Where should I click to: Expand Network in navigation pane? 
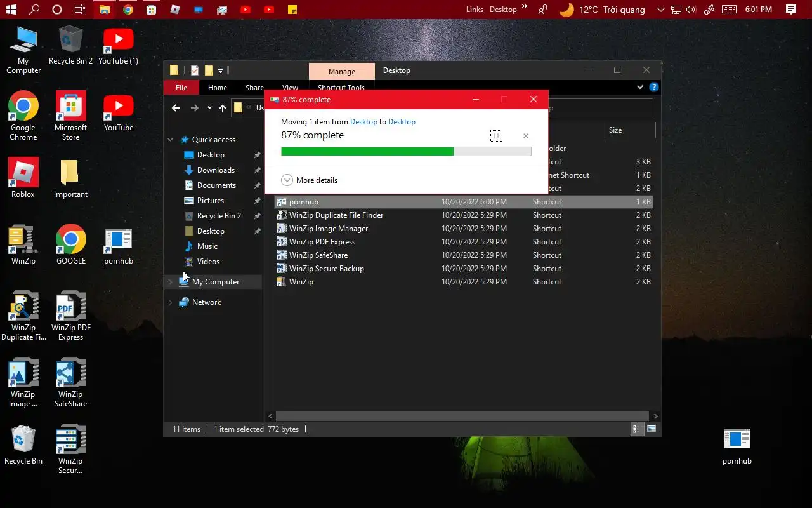tap(170, 302)
